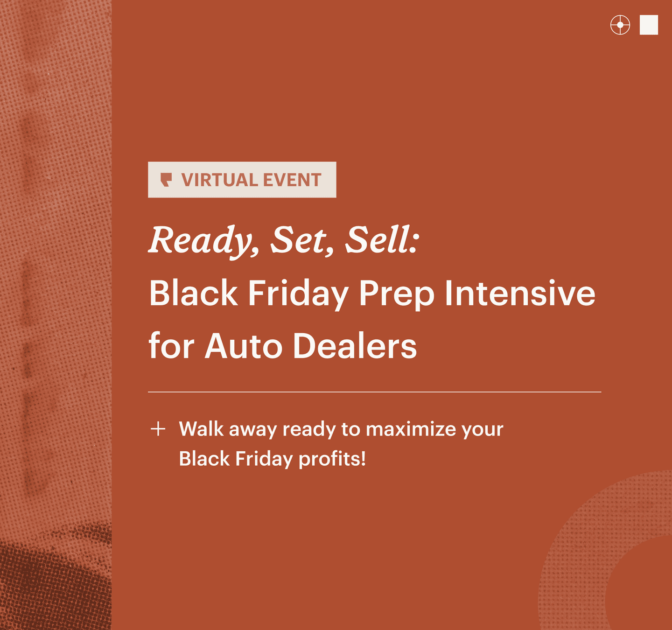Click the plus icon beside Walk away

158,429
